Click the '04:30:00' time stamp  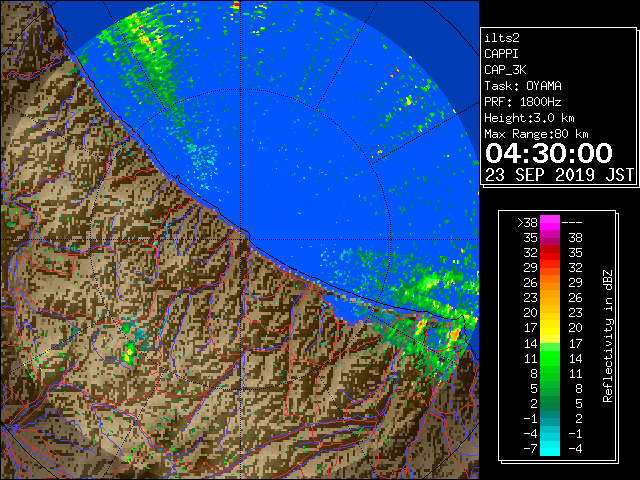549,153
